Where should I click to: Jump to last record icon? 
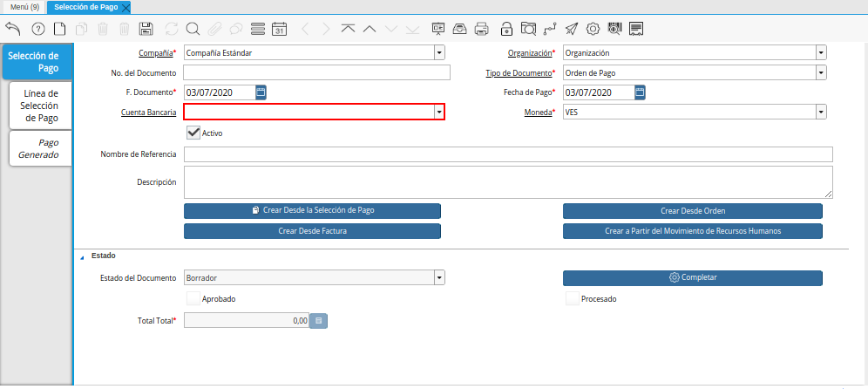click(412, 29)
